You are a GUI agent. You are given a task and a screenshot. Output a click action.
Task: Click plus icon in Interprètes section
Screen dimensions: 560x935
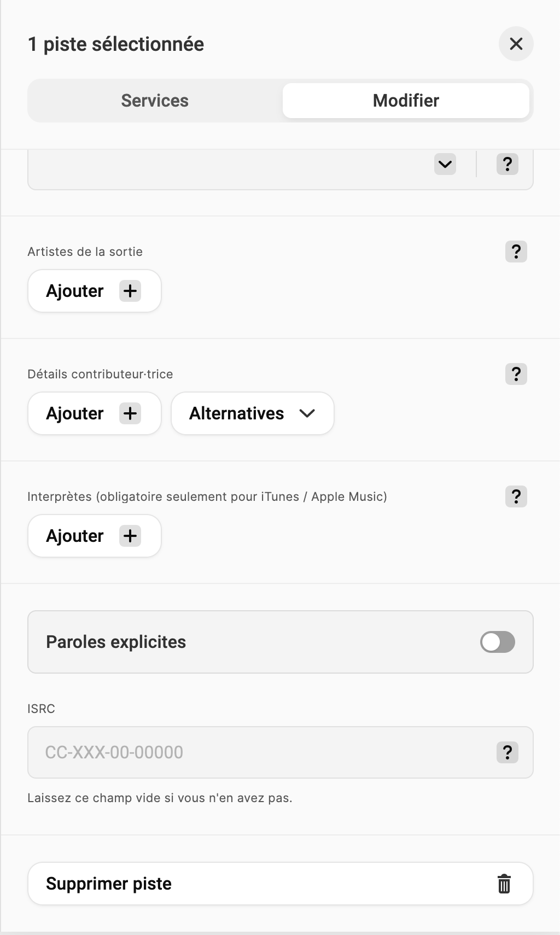(x=130, y=536)
